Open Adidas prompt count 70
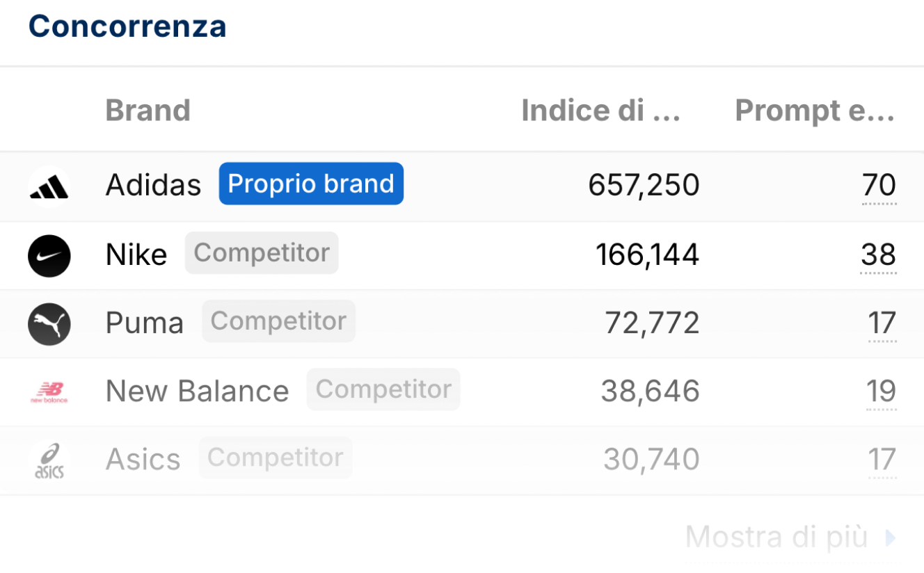Viewport: 924px width, 573px height. tap(879, 186)
